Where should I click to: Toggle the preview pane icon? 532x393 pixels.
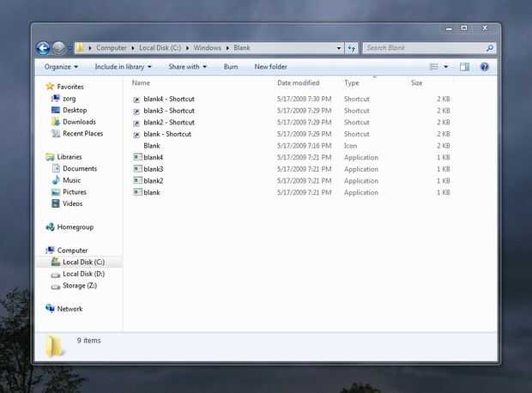tap(464, 67)
